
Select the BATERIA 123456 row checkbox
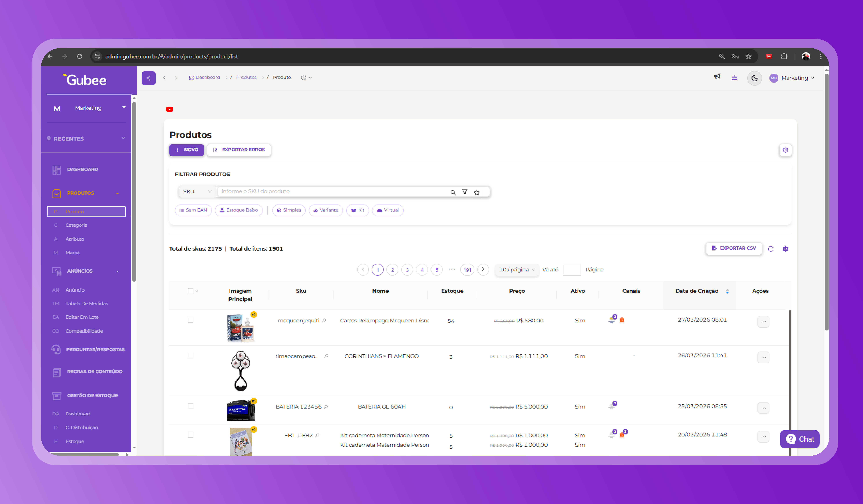click(190, 406)
